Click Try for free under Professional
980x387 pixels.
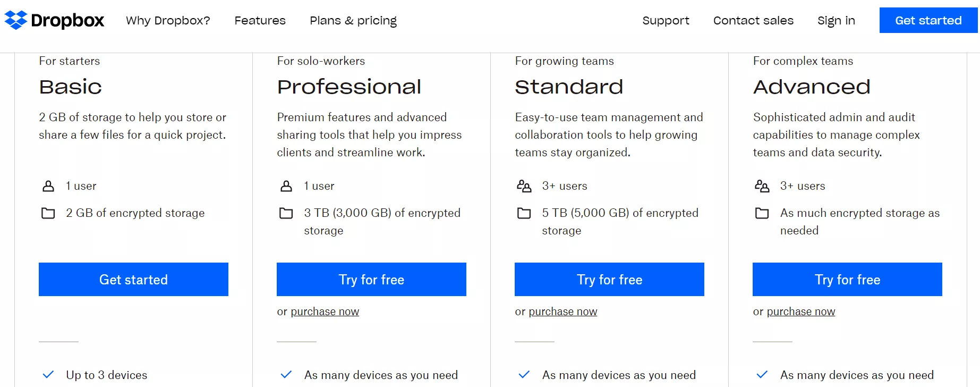(371, 279)
